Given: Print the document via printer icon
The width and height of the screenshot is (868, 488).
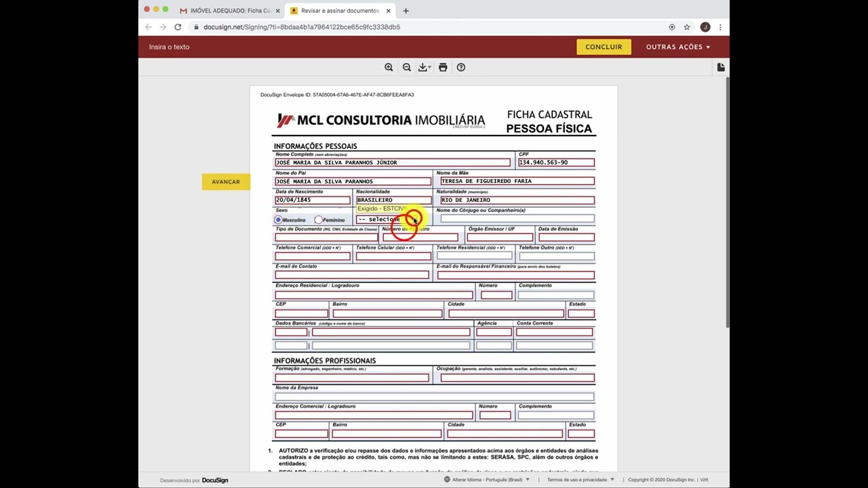Looking at the screenshot, I should click(443, 67).
